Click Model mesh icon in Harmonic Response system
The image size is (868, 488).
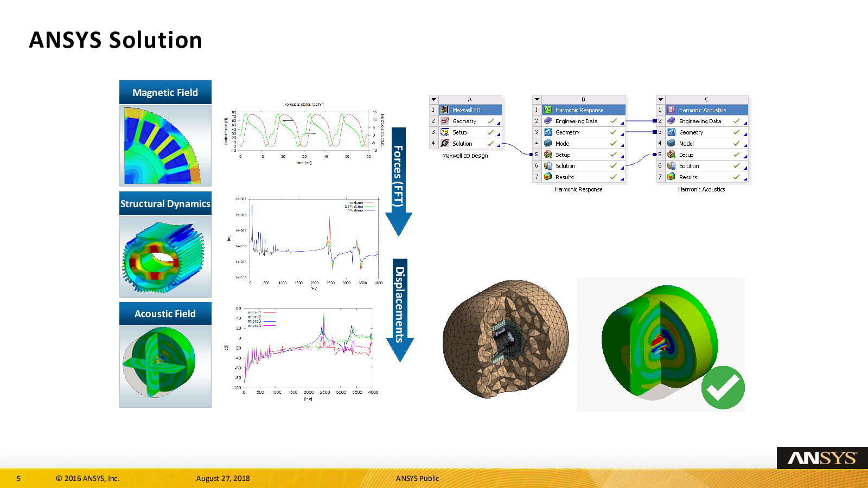coord(548,143)
